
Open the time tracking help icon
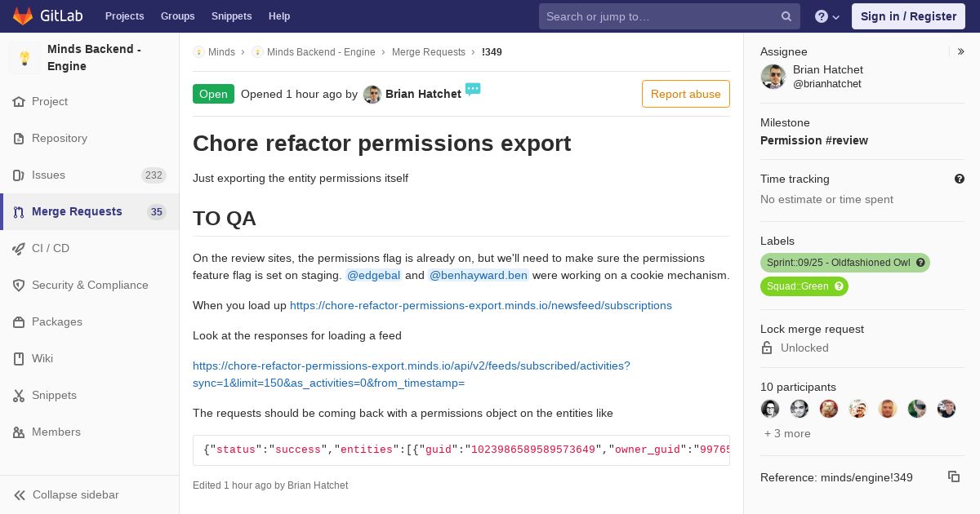point(960,179)
